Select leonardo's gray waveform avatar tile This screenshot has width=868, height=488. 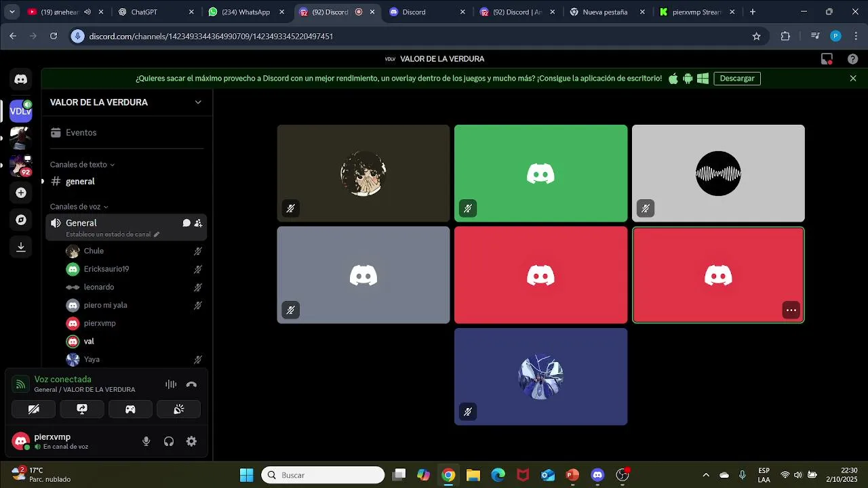coord(718,174)
